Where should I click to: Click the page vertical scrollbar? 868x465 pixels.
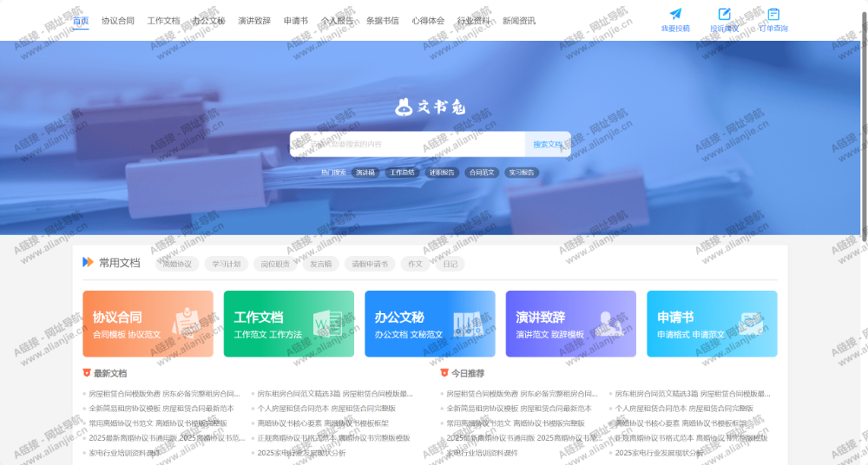864,121
